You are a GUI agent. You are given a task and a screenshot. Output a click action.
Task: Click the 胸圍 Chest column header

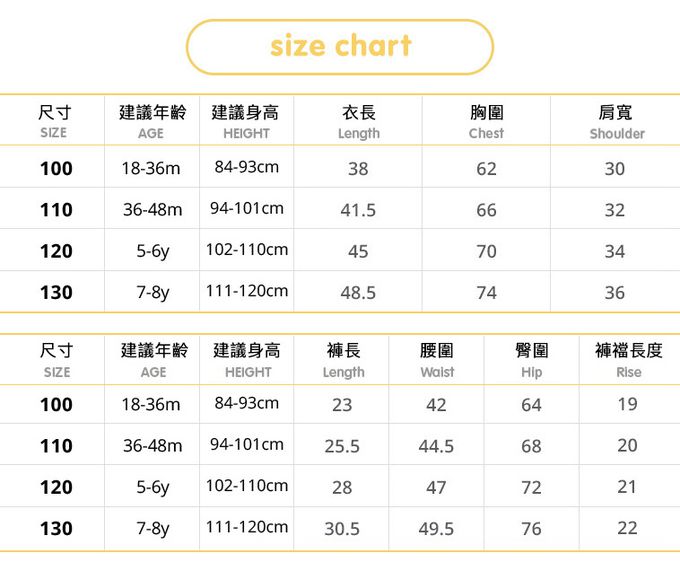(486, 121)
